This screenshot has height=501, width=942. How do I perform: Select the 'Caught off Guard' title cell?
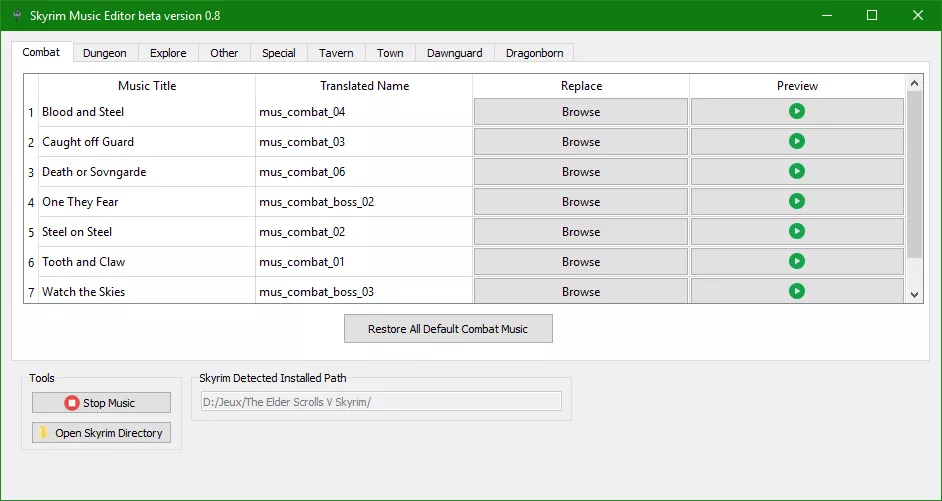(x=147, y=142)
